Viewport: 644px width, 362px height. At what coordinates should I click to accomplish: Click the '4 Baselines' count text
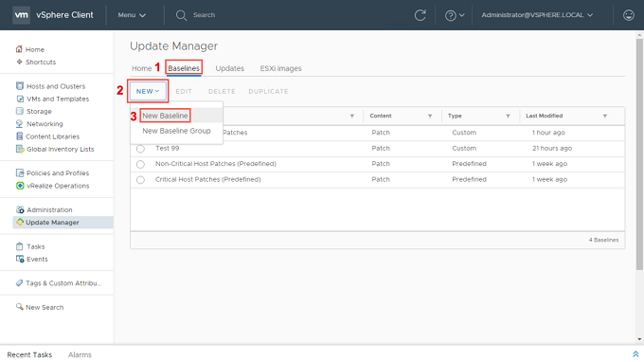tap(603, 240)
